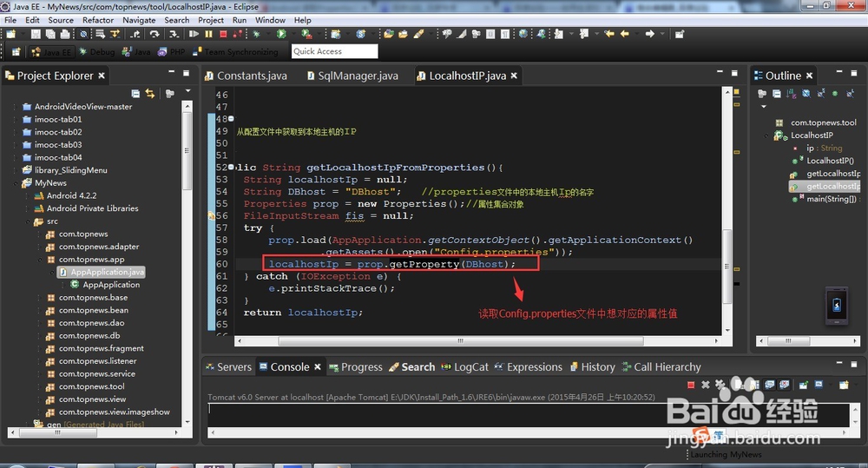The height and width of the screenshot is (468, 868).
Task: Click Remove Launch icon in Console toolbar
Action: tap(705, 385)
